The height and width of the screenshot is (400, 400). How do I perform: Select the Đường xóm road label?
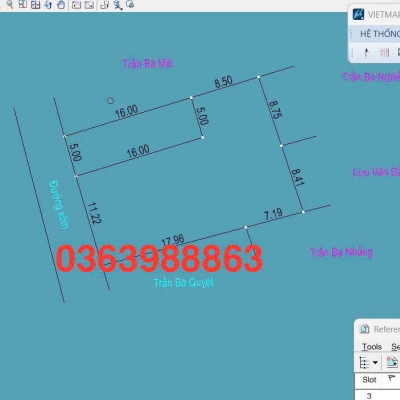tap(59, 204)
